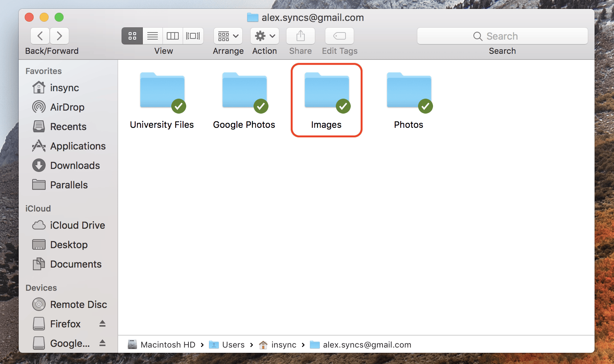Open the Action gear menu
614x364 pixels.
pyautogui.click(x=265, y=36)
